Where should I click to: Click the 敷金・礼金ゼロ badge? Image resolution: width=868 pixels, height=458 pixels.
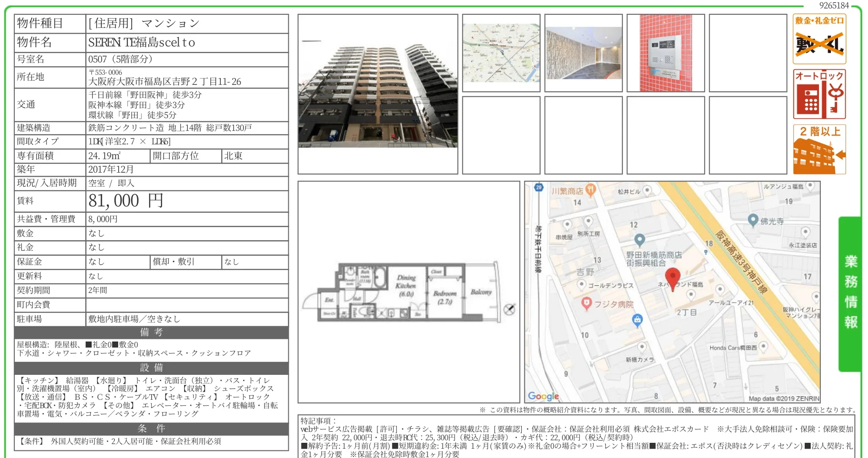819,38
